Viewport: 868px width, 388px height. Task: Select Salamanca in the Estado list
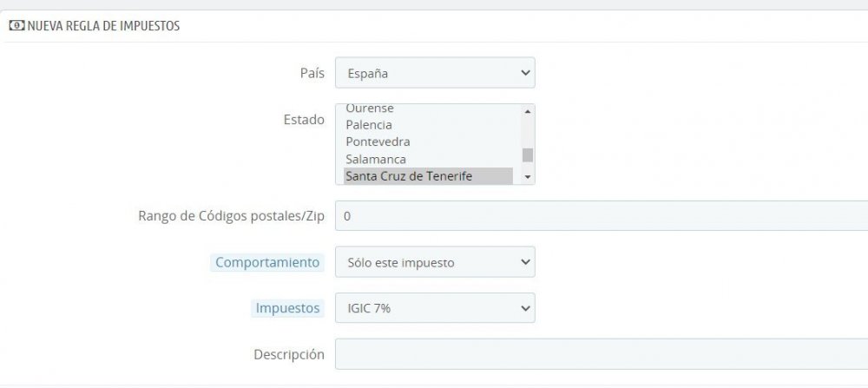(375, 159)
